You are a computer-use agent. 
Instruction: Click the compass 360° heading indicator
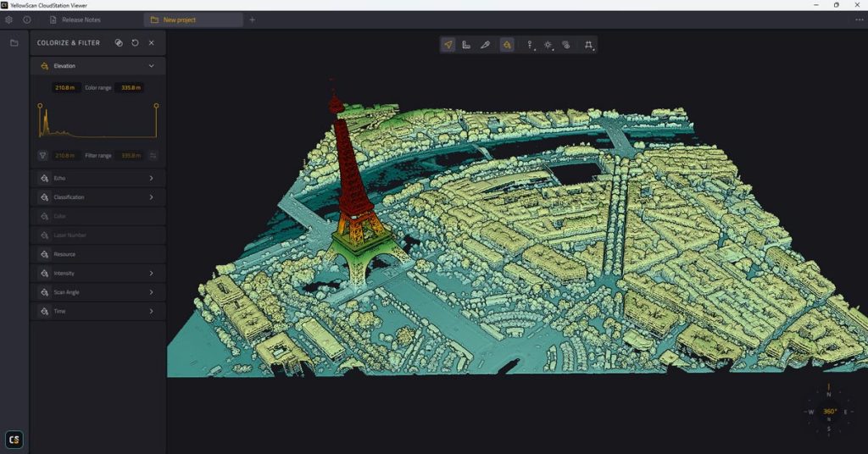829,412
